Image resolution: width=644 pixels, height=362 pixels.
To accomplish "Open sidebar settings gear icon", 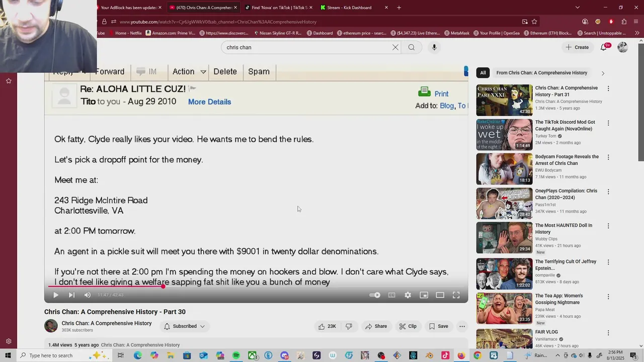I will (9, 341).
